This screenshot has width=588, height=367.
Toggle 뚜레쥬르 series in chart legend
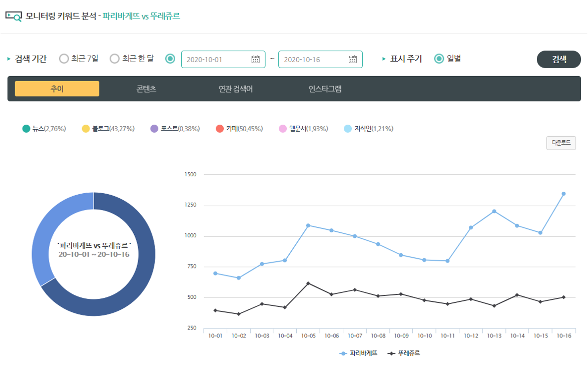[404, 353]
